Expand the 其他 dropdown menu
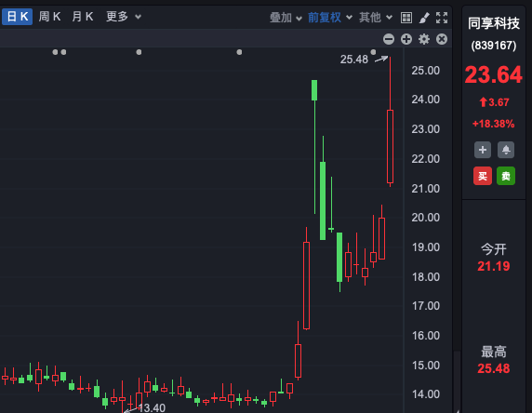The height and width of the screenshot is (413, 532). [x=376, y=18]
